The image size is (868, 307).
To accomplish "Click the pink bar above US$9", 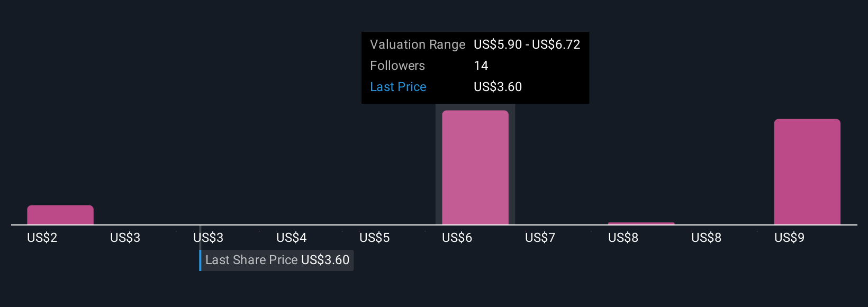I will point(807,172).
